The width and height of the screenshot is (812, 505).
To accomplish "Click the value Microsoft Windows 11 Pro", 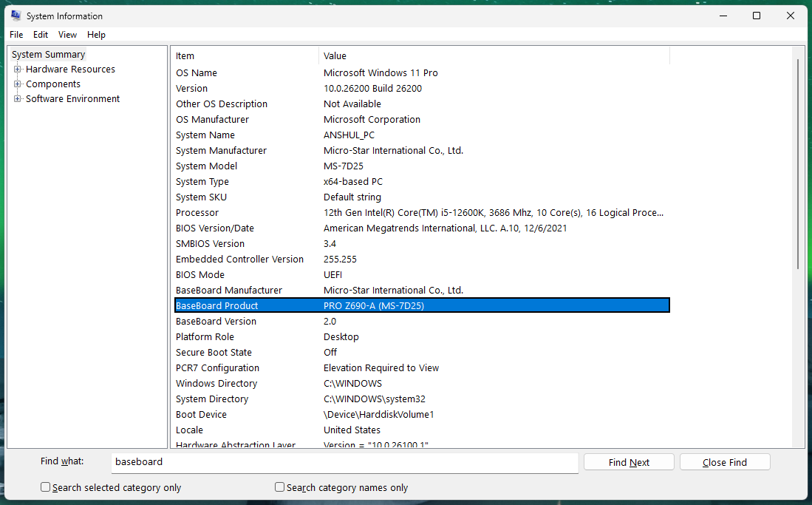I will click(381, 72).
